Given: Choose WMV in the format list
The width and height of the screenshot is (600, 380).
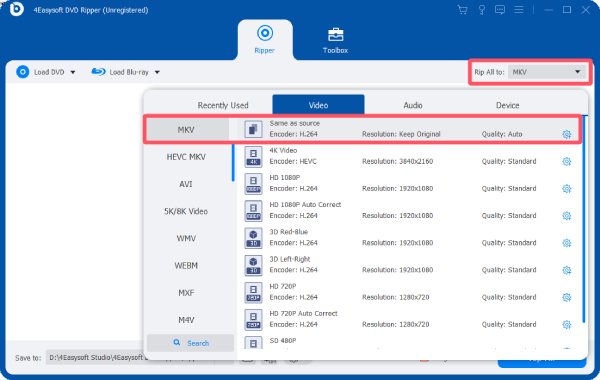Looking at the screenshot, I should 186,238.
